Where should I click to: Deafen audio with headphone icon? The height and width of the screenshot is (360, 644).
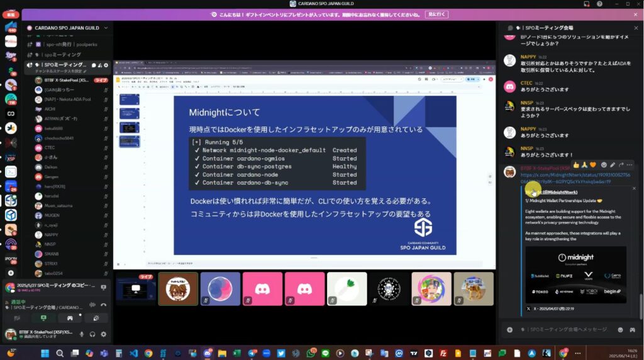pyautogui.click(x=92, y=334)
